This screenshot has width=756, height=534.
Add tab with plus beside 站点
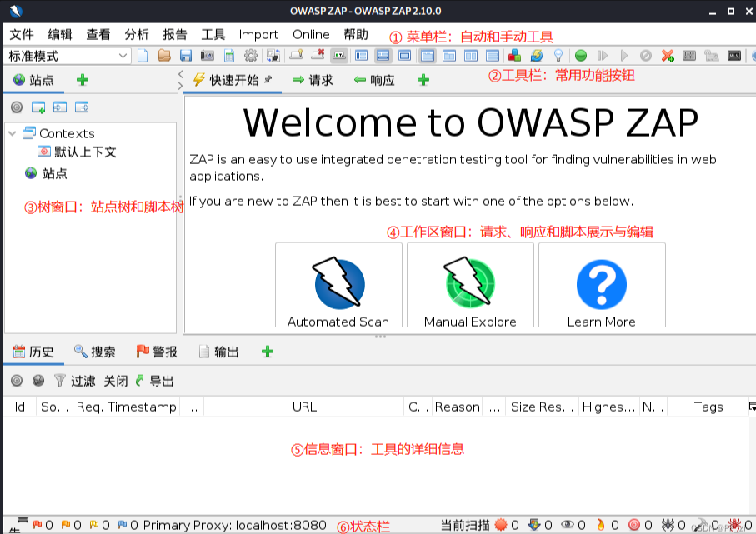point(83,80)
